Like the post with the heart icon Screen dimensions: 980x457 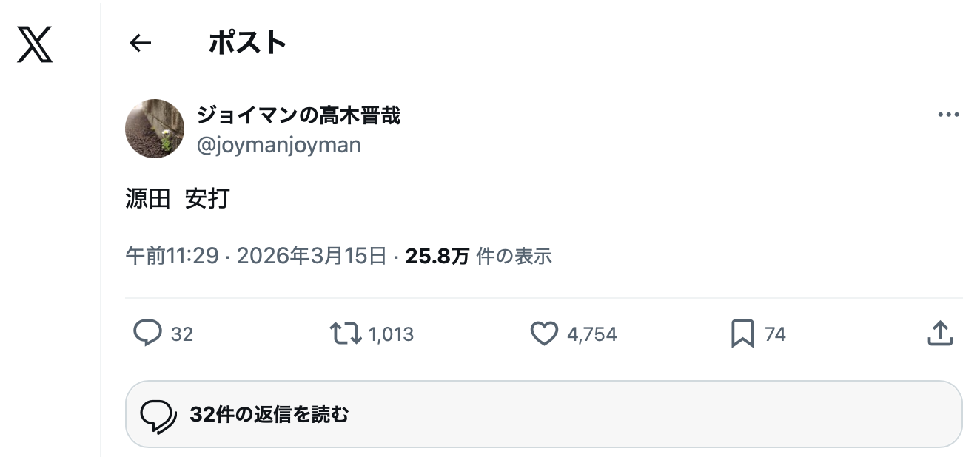pyautogui.click(x=544, y=334)
